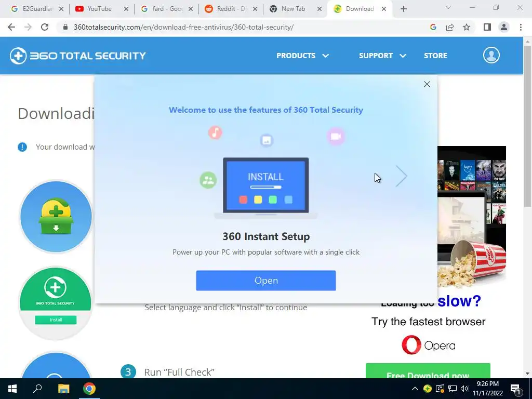532x399 pixels.
Task: Click the Opera logo in the ad
Action: [x=428, y=345]
